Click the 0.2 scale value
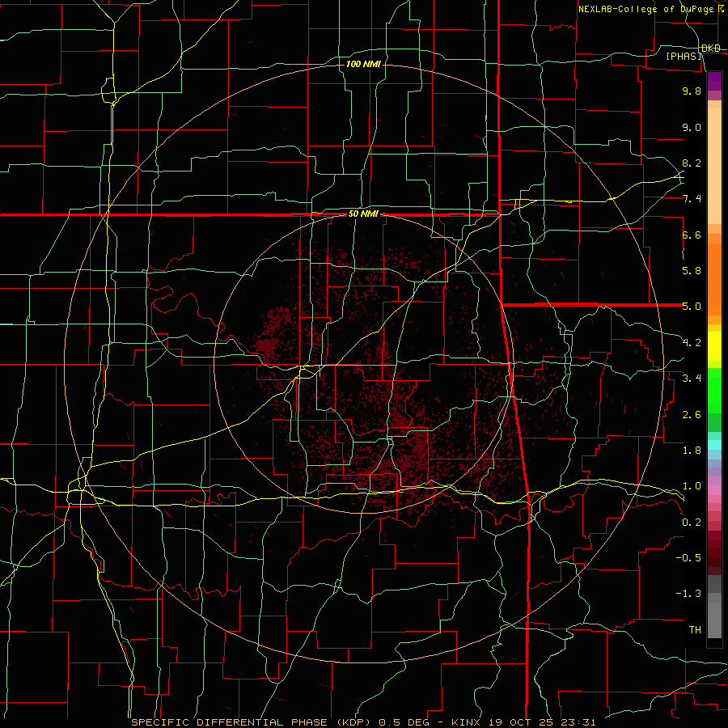 [x=692, y=523]
